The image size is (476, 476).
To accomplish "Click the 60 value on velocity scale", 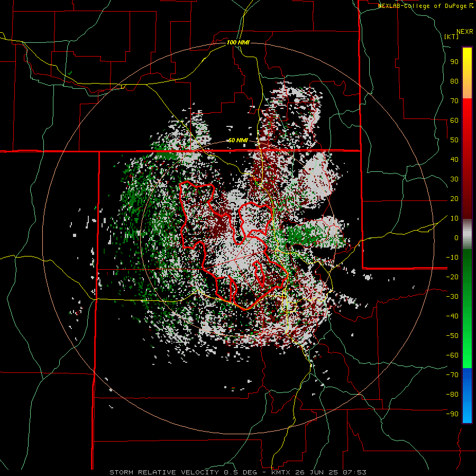I will click(x=454, y=121).
